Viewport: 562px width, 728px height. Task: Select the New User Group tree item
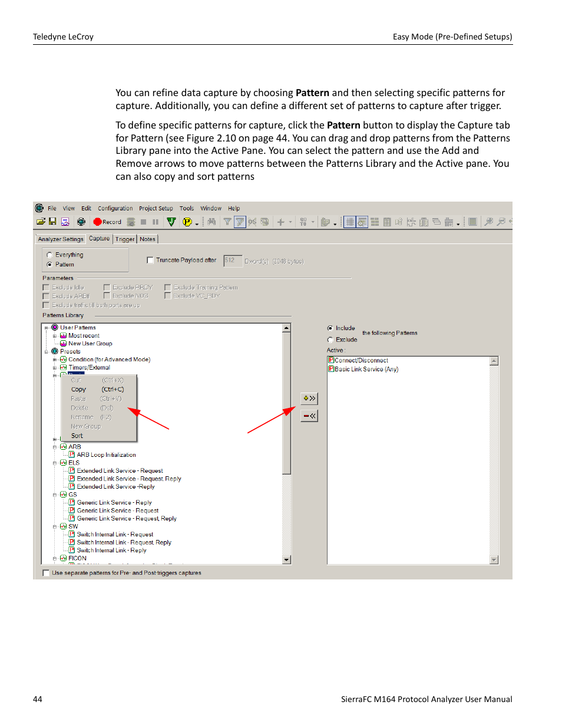(x=90, y=344)
